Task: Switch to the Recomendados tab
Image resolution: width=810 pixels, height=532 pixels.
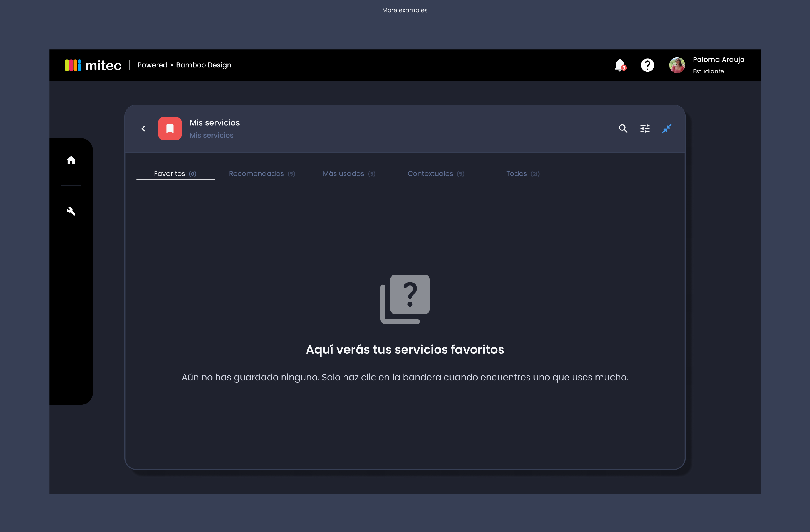Action: click(x=262, y=173)
